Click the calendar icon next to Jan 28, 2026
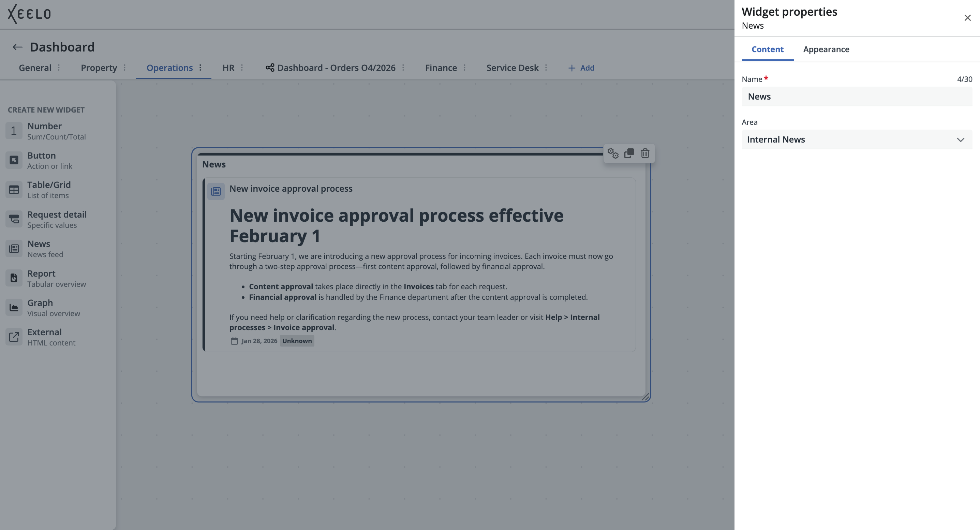The height and width of the screenshot is (530, 980). (234, 341)
